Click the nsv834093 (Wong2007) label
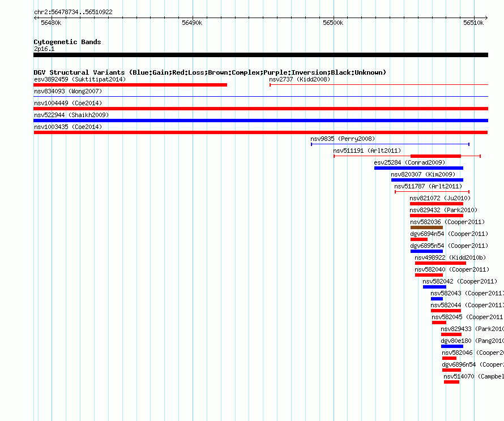Screen dimensions: 504x421 pos(68,91)
